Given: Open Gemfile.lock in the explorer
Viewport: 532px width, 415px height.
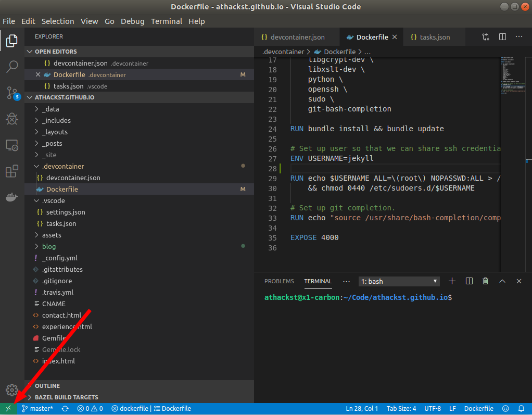Looking at the screenshot, I should click(x=139, y=349).
